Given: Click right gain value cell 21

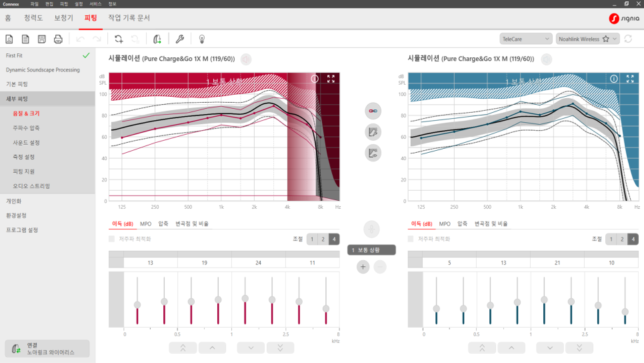Looking at the screenshot, I should [x=557, y=263].
